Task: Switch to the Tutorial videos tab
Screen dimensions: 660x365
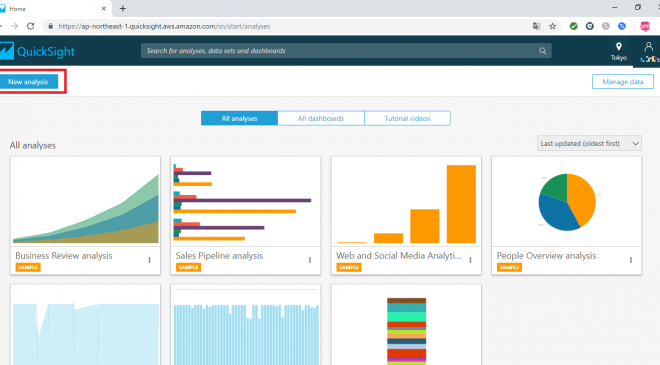Action: [407, 118]
